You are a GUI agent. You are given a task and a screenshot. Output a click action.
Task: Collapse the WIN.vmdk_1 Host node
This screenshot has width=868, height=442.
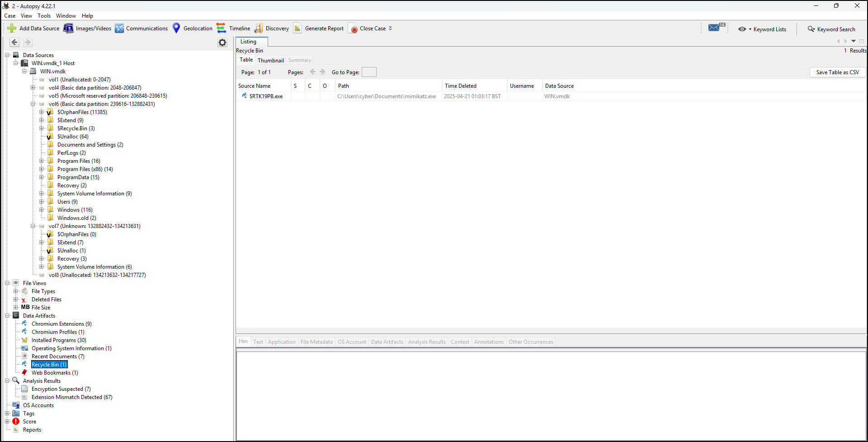(16, 63)
